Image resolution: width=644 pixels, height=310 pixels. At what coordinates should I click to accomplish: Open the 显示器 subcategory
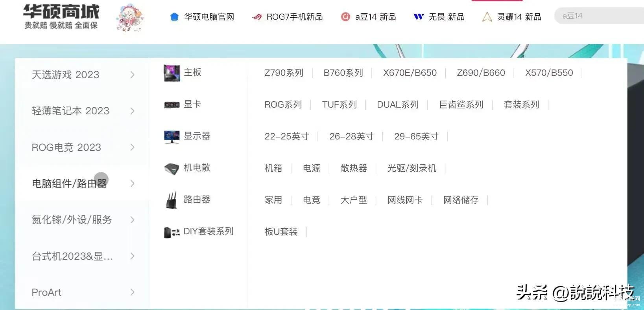click(197, 136)
